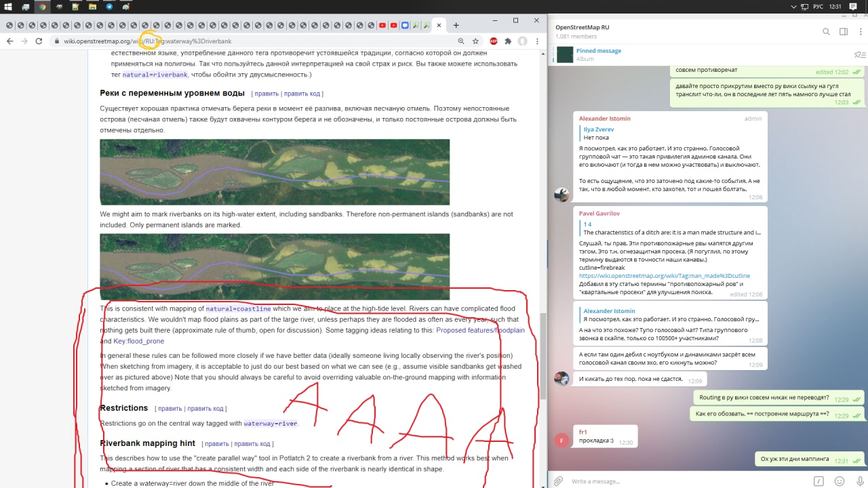
Task: Select the message 'Ох уж эти дни маппинга'
Action: (x=810, y=459)
